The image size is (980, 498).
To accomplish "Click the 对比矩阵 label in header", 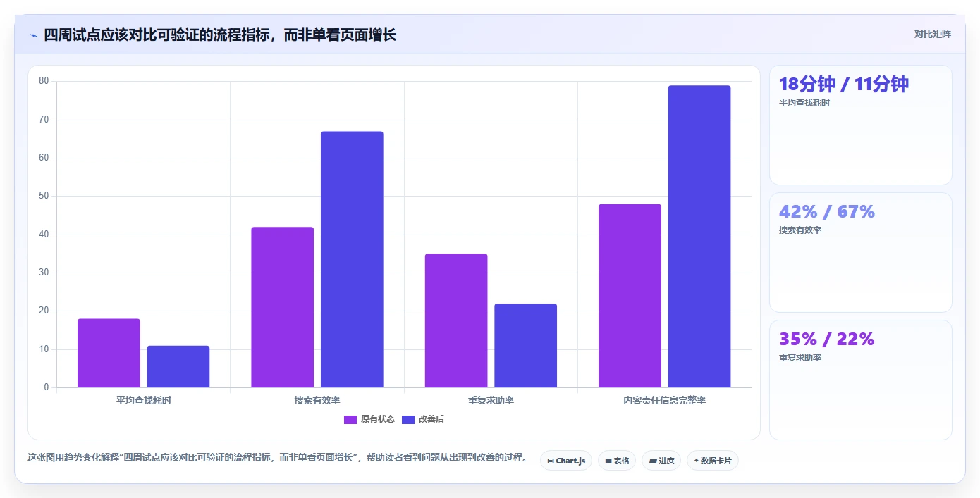I will 932,34.
